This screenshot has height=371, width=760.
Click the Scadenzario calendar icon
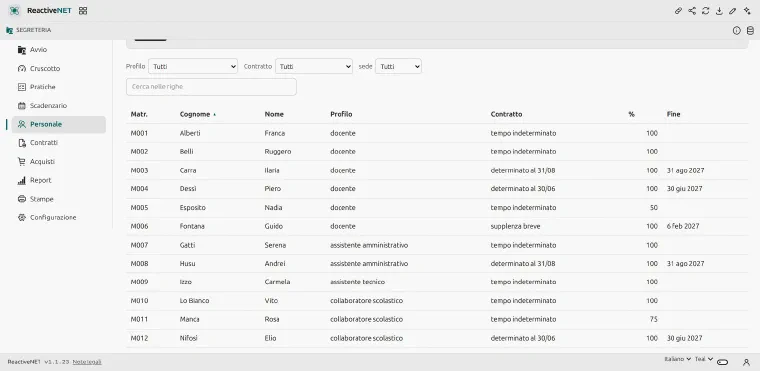tap(21, 105)
